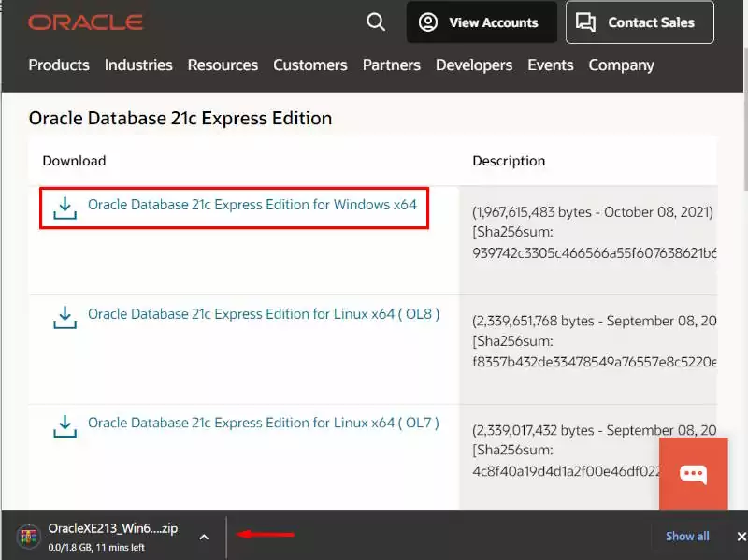Open the Industries menu

(138, 65)
